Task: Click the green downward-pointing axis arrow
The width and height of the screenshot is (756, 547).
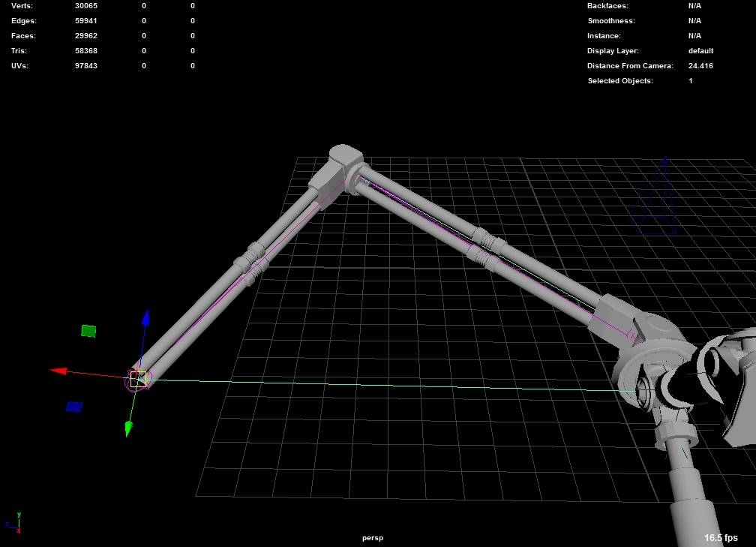Action: (x=128, y=428)
